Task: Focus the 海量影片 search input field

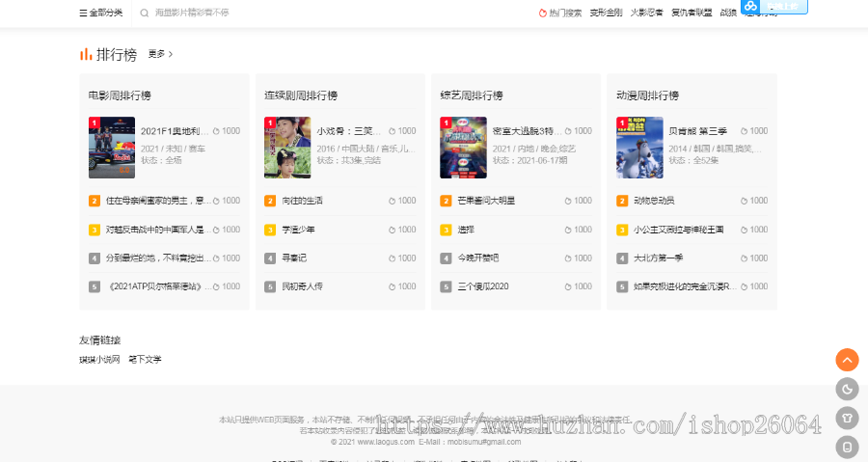Action: pyautogui.click(x=192, y=13)
